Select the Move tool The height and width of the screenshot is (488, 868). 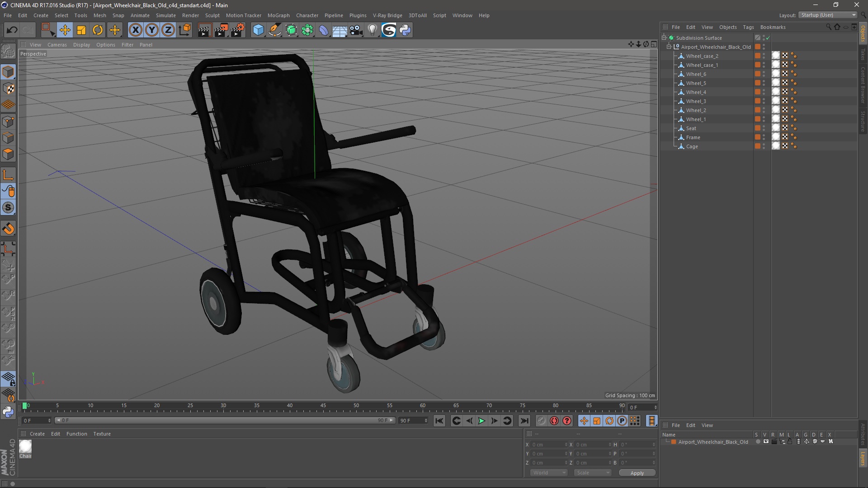coord(65,30)
